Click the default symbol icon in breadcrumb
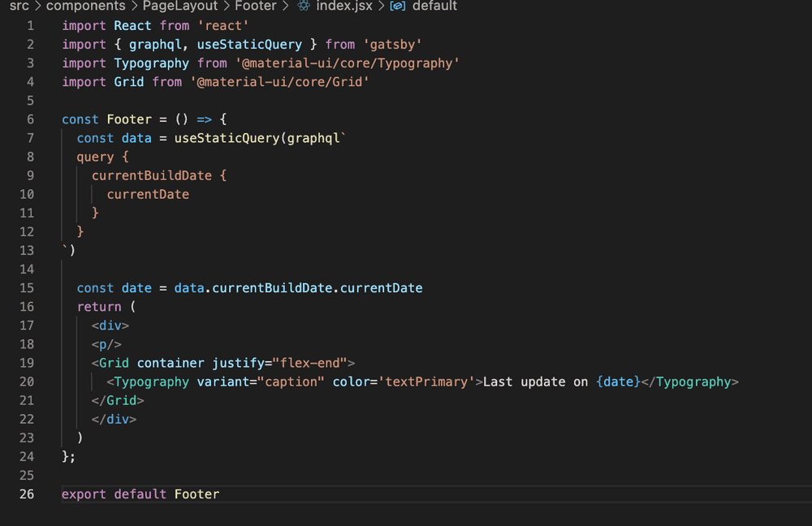This screenshot has width=812, height=526. point(398,6)
